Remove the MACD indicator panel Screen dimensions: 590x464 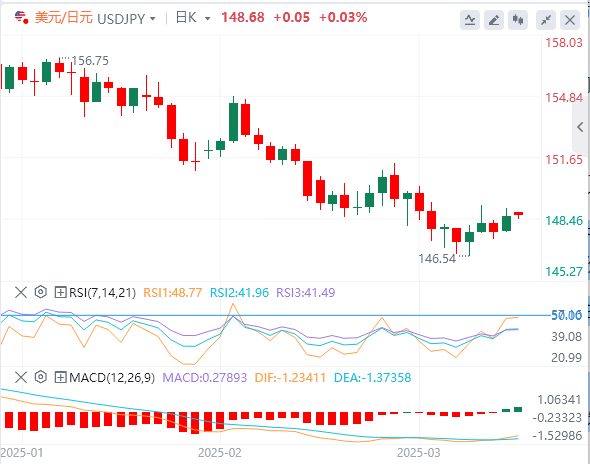pyautogui.click(x=21, y=377)
